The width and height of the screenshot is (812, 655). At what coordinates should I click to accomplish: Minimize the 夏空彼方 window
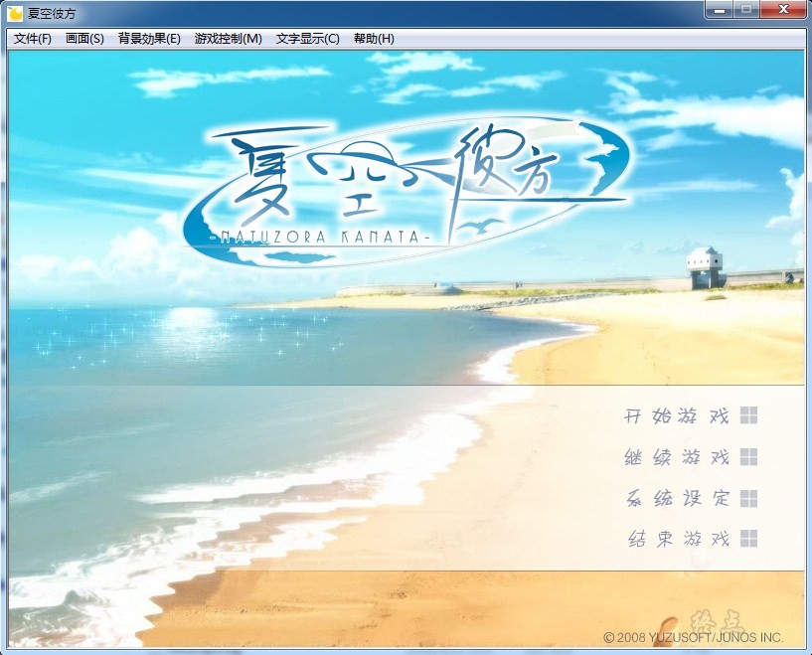pos(720,9)
